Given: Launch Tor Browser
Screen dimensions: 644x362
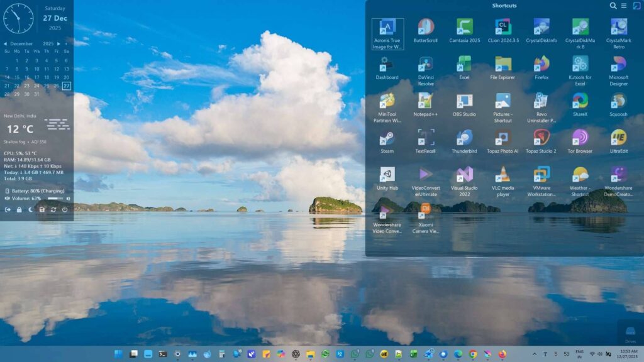Looking at the screenshot, I should click(580, 137).
